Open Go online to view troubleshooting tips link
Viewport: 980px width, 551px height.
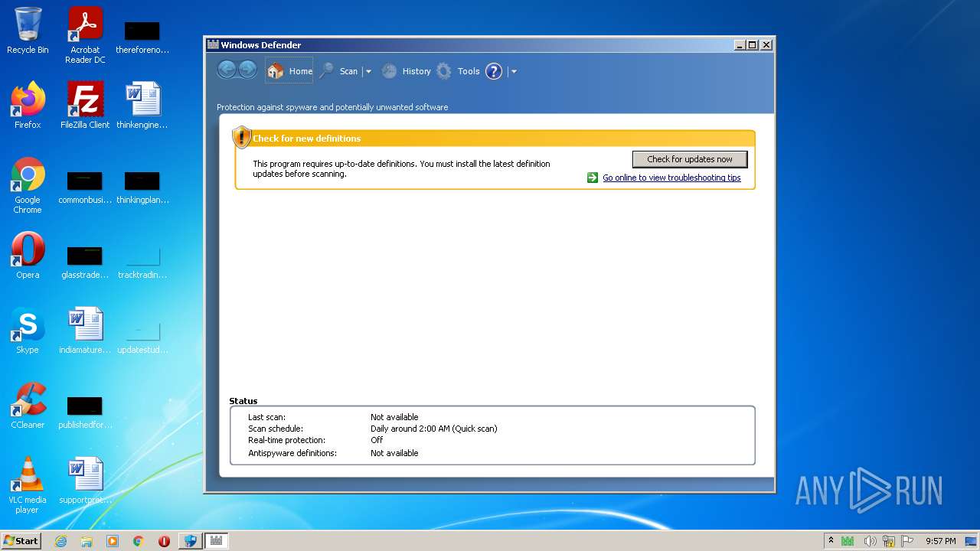(x=671, y=178)
